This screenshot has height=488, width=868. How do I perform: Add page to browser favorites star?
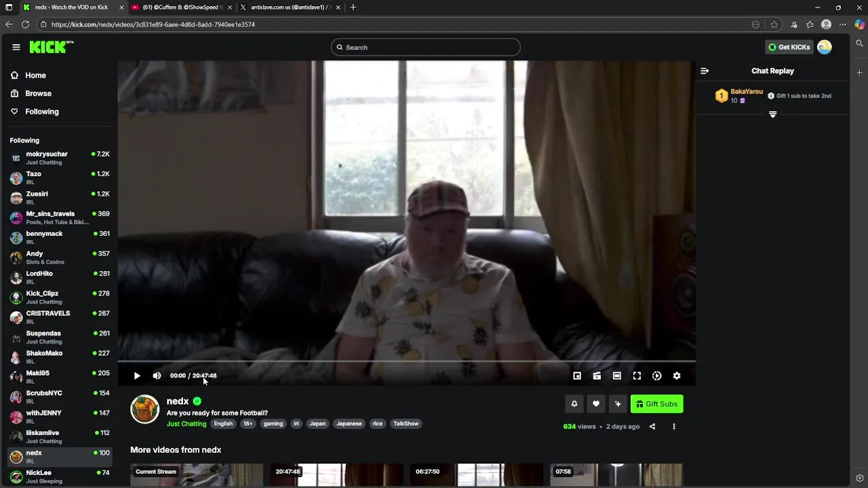(x=774, y=24)
